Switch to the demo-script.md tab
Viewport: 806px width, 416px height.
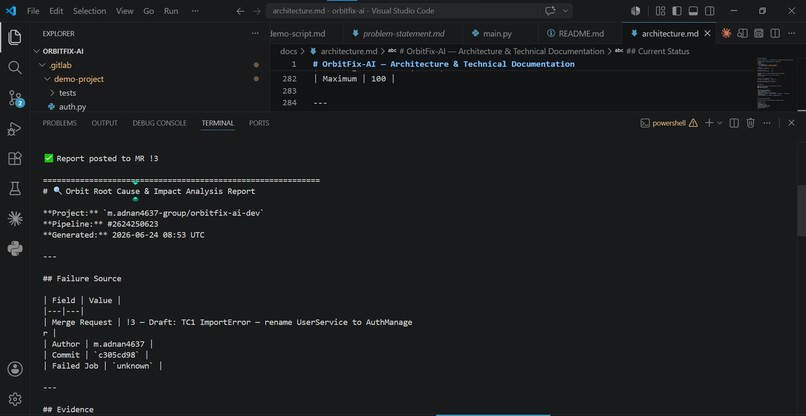pyautogui.click(x=305, y=33)
